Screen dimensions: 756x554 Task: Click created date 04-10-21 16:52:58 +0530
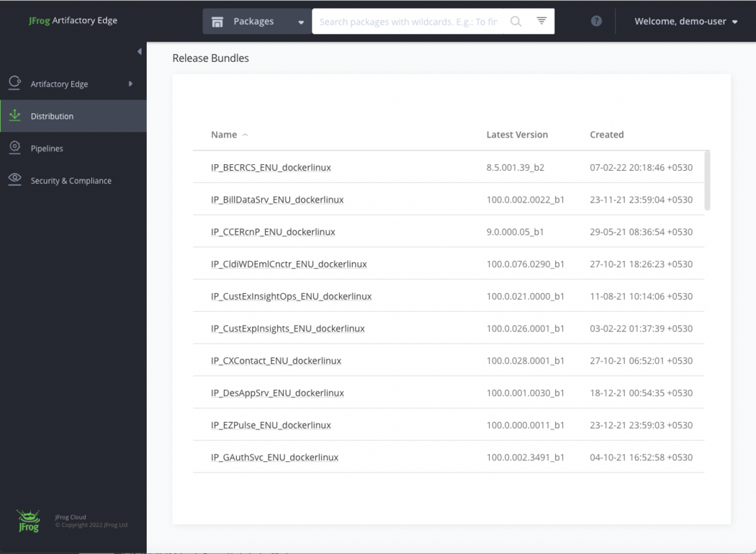pos(642,457)
